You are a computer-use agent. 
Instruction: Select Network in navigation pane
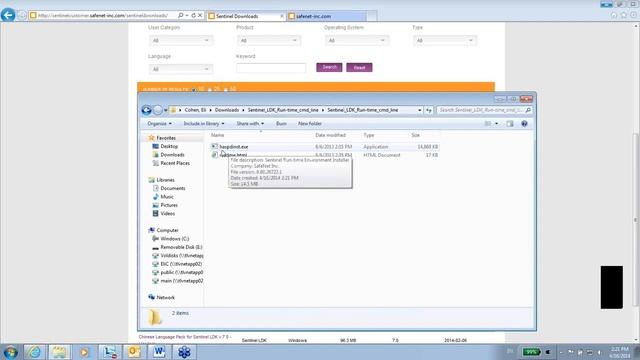pos(165,298)
